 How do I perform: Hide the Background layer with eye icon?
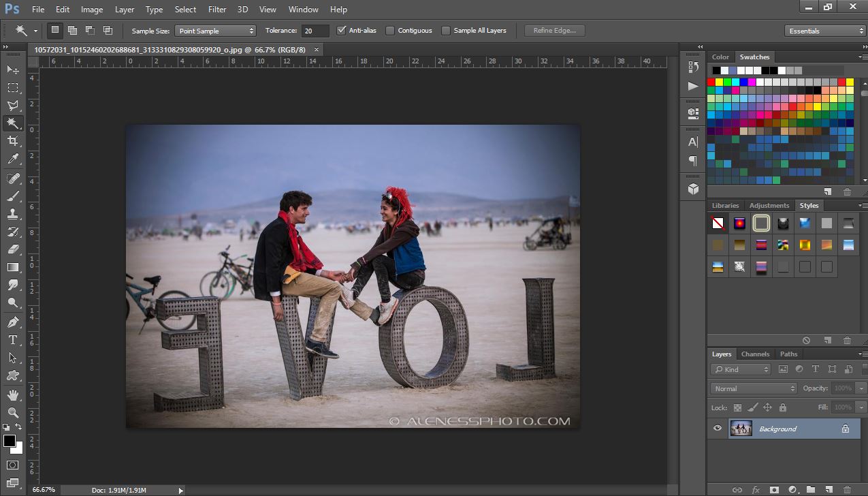click(x=717, y=429)
